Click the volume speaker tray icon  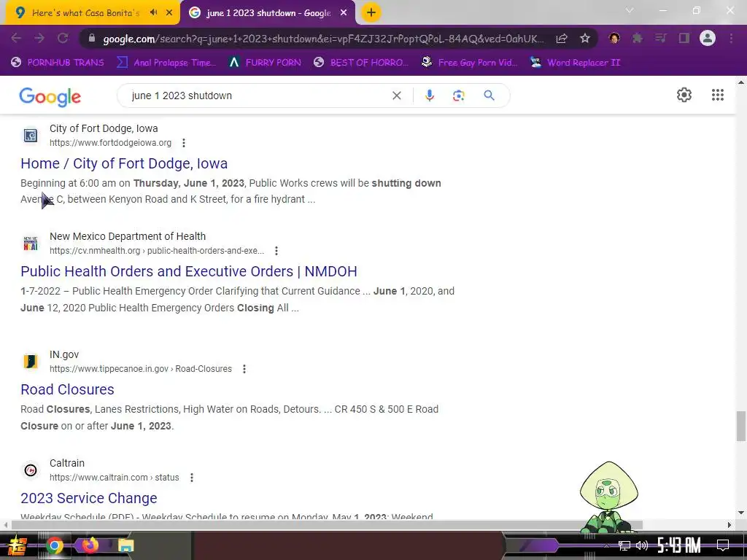pyautogui.click(x=642, y=545)
